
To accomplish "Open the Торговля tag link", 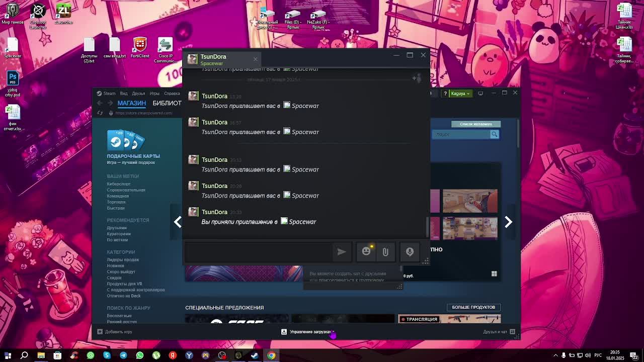I will pyautogui.click(x=116, y=202).
